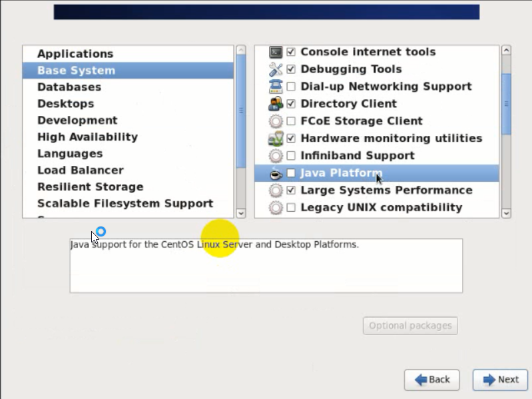532x399 pixels.
Task: Click the package list vertical scrollbar thumb
Action: (506, 103)
